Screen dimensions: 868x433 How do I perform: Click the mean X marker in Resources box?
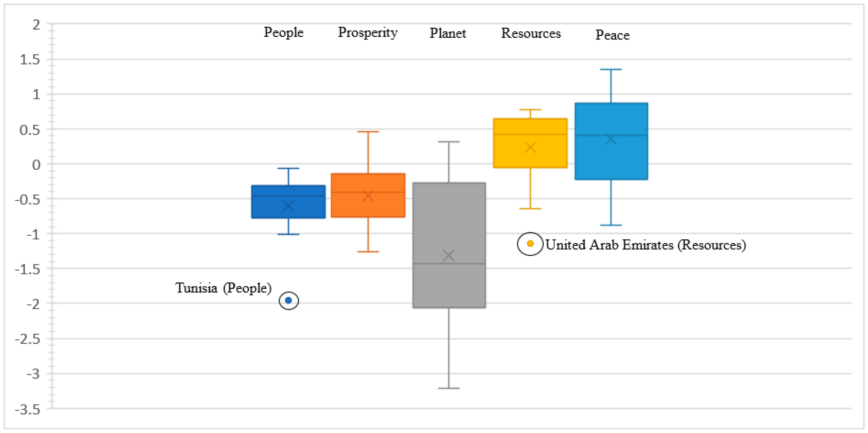pyautogui.click(x=530, y=147)
